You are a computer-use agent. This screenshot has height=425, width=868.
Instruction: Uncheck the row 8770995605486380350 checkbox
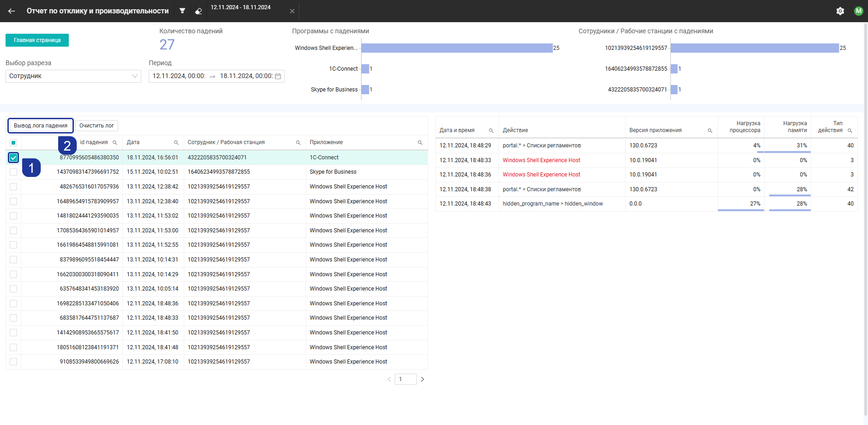coord(13,158)
